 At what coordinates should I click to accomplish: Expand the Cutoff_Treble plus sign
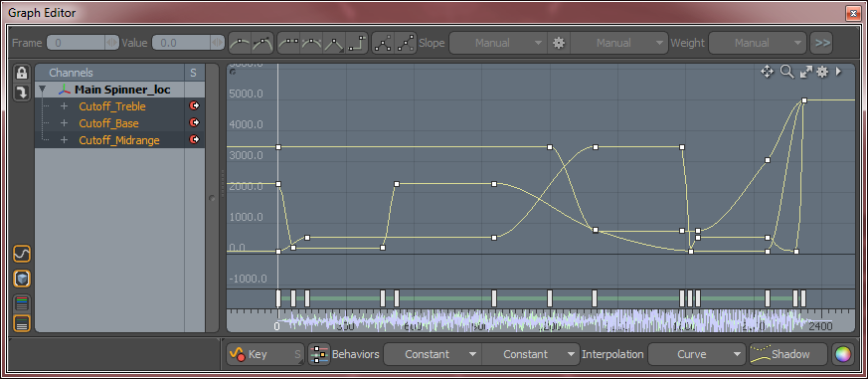pos(65,106)
